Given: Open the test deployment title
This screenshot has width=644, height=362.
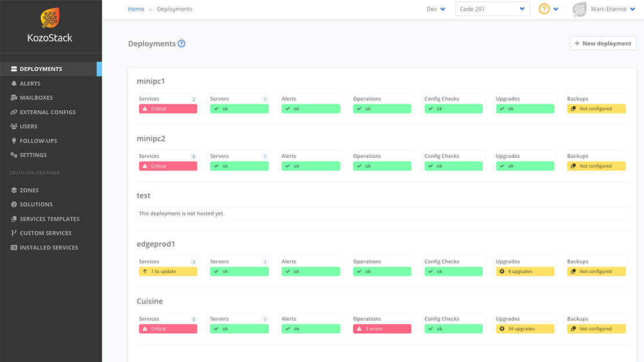Looking at the screenshot, I should click(143, 196).
